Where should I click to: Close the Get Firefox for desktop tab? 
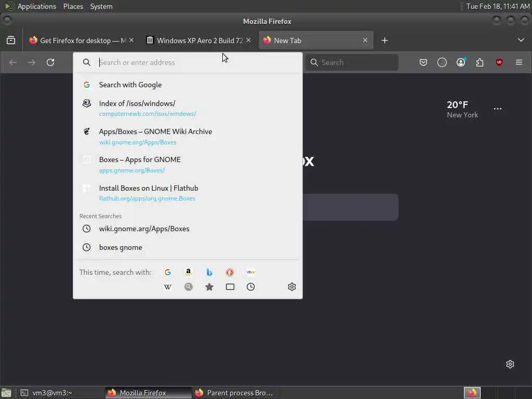point(131,40)
